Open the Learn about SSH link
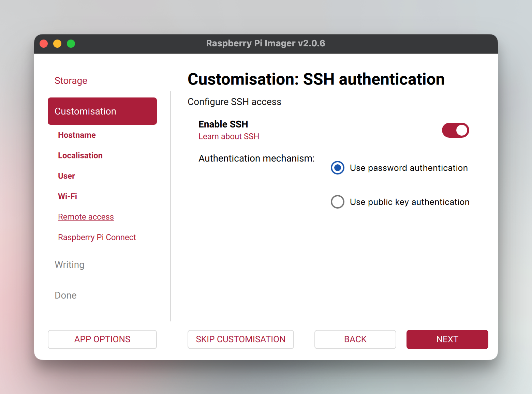 tap(228, 136)
